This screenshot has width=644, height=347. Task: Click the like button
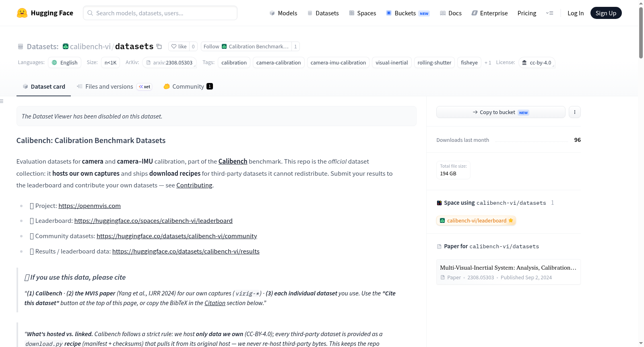point(179,46)
